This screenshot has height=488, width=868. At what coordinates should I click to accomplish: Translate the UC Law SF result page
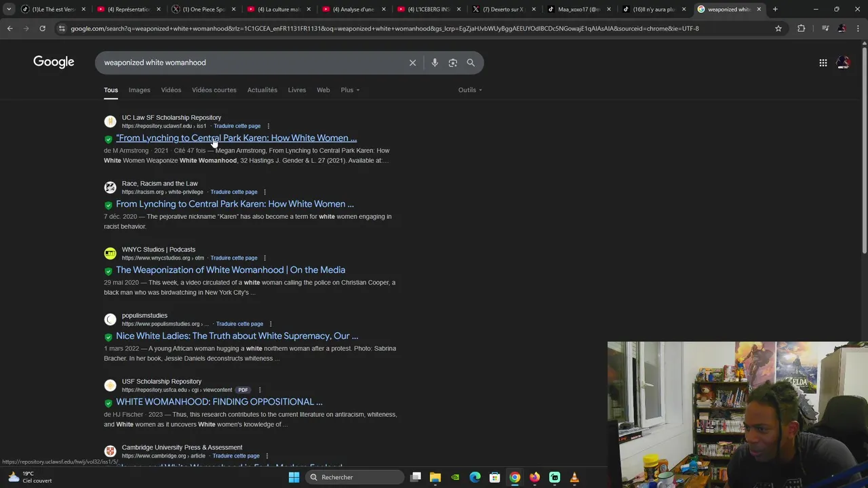tap(237, 126)
